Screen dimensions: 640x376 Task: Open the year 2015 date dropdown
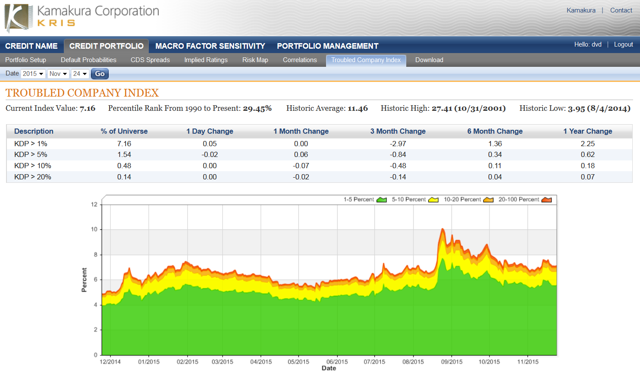pos(33,74)
